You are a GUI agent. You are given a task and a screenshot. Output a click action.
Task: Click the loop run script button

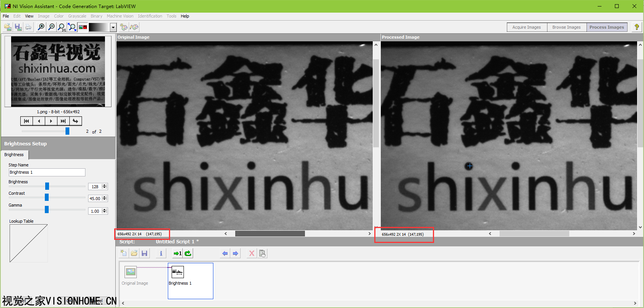click(x=188, y=253)
